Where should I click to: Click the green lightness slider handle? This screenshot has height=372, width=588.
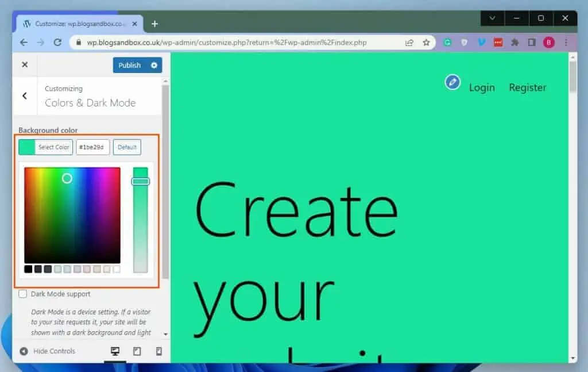(141, 182)
